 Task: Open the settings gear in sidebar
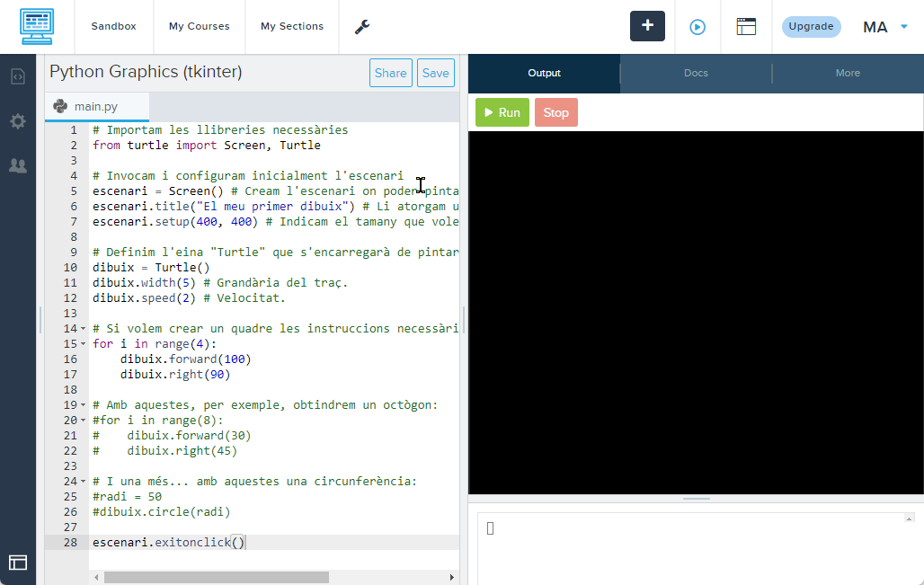point(18,121)
